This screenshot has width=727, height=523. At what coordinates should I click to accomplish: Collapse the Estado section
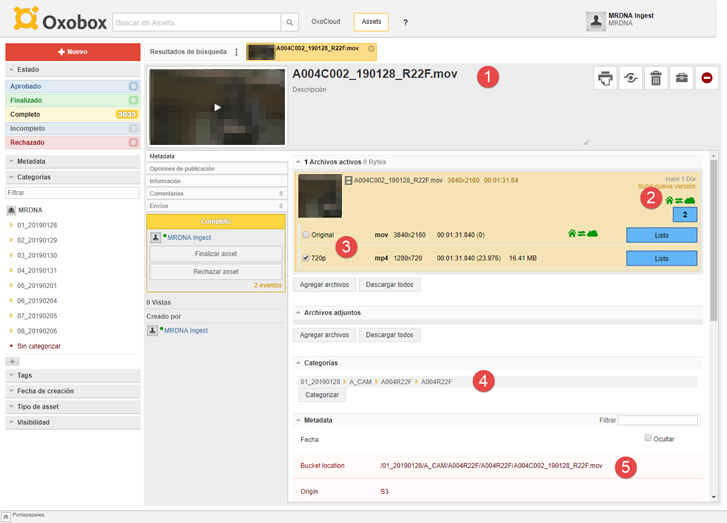(x=73, y=70)
